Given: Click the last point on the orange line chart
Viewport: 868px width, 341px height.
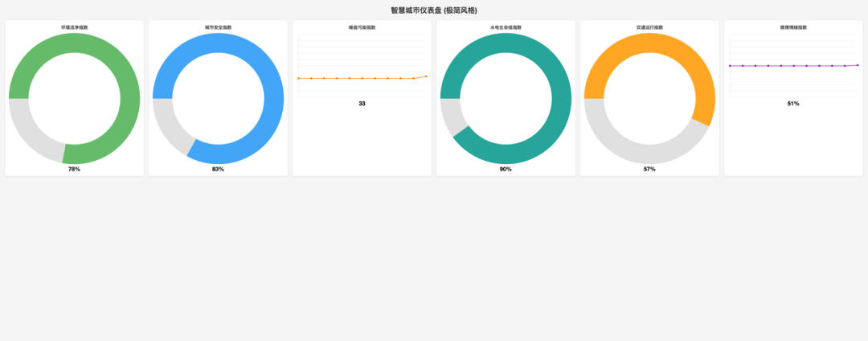Looking at the screenshot, I should point(426,76).
